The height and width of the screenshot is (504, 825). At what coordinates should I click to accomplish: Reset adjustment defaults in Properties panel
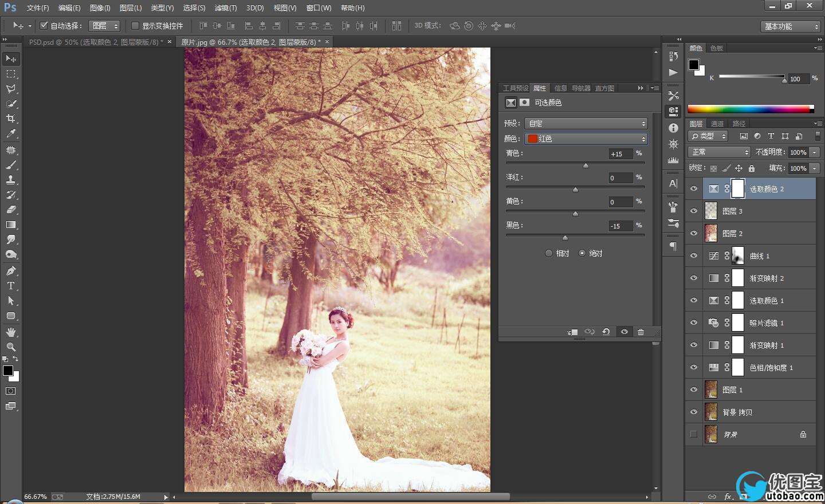[x=606, y=332]
